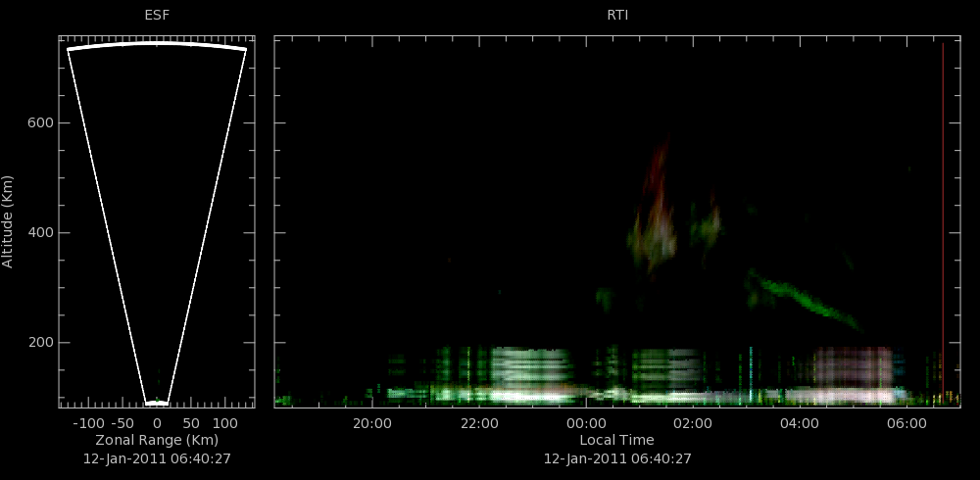The width and height of the screenshot is (980, 480).
Task: Click the timestamp under the ESF plot
Action: coord(157,458)
